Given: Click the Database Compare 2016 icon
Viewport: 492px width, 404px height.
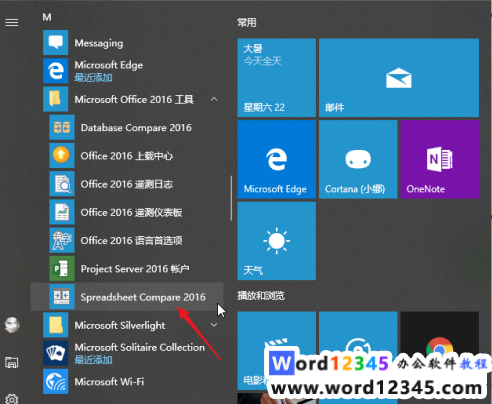Looking at the screenshot, I should [x=62, y=127].
